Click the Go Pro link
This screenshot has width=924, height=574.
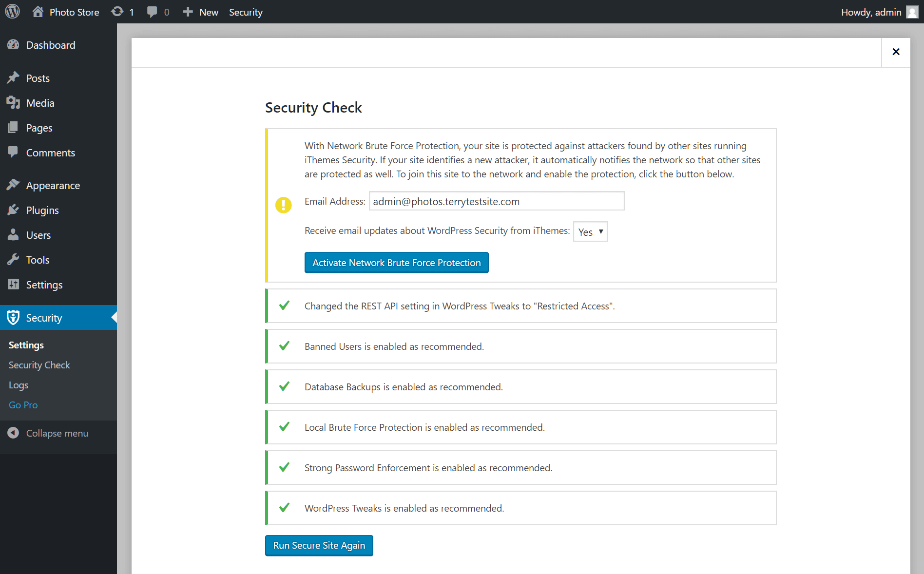(x=23, y=405)
